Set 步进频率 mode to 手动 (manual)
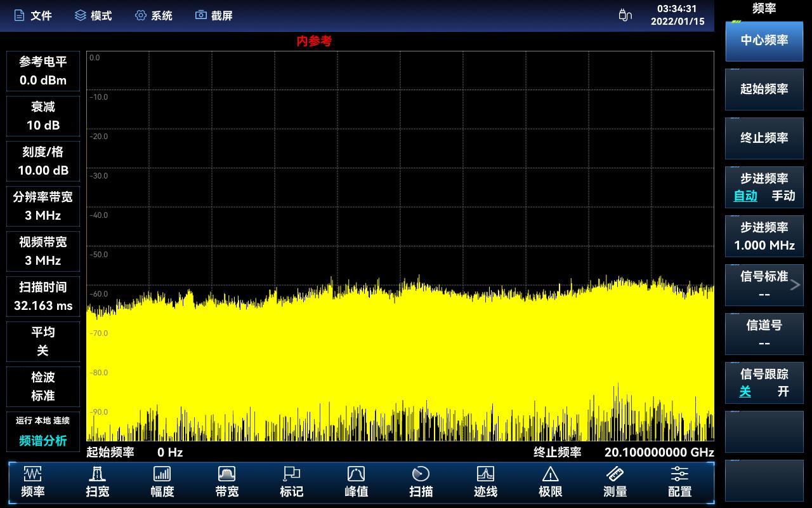Viewport: 812px width, 508px height. point(783,196)
